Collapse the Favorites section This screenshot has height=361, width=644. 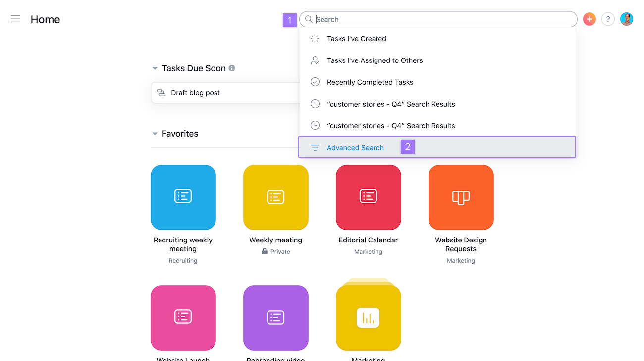tap(155, 134)
